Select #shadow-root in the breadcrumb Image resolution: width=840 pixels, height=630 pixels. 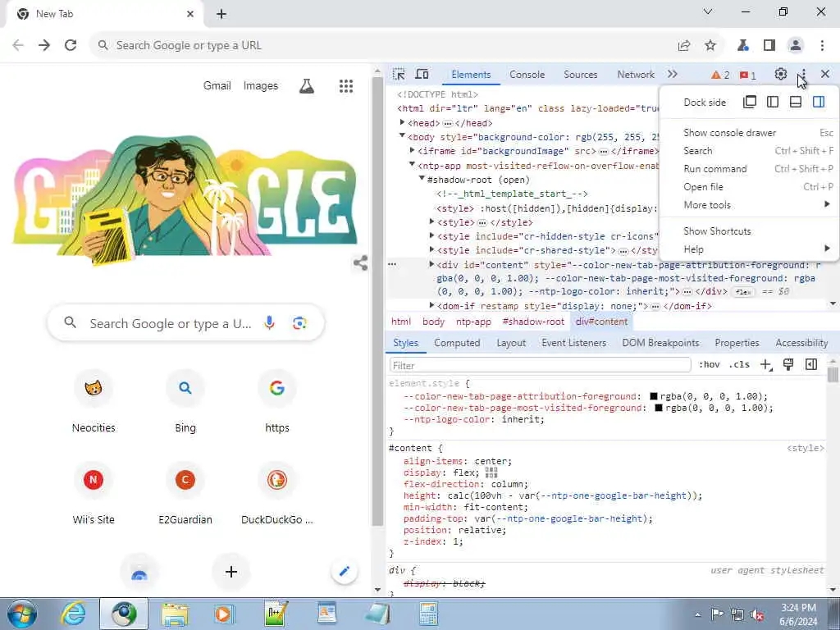[533, 322]
